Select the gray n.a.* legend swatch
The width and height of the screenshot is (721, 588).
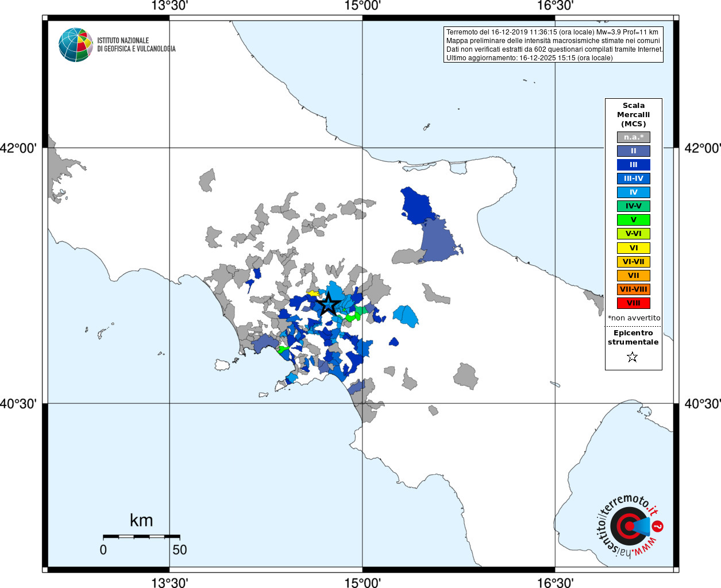pos(634,137)
